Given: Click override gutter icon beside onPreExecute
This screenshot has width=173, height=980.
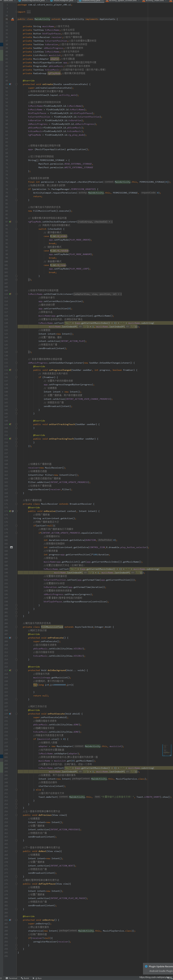Looking at the screenshot, I should [x=10, y=638].
